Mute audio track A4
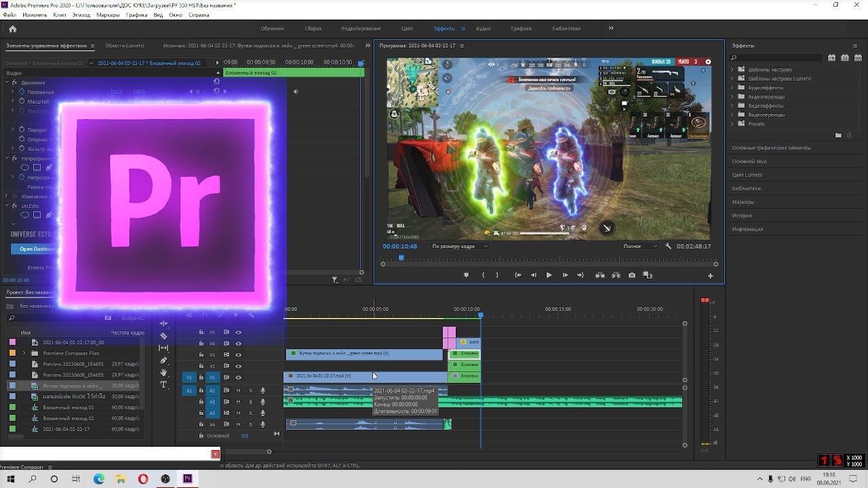 [x=238, y=424]
